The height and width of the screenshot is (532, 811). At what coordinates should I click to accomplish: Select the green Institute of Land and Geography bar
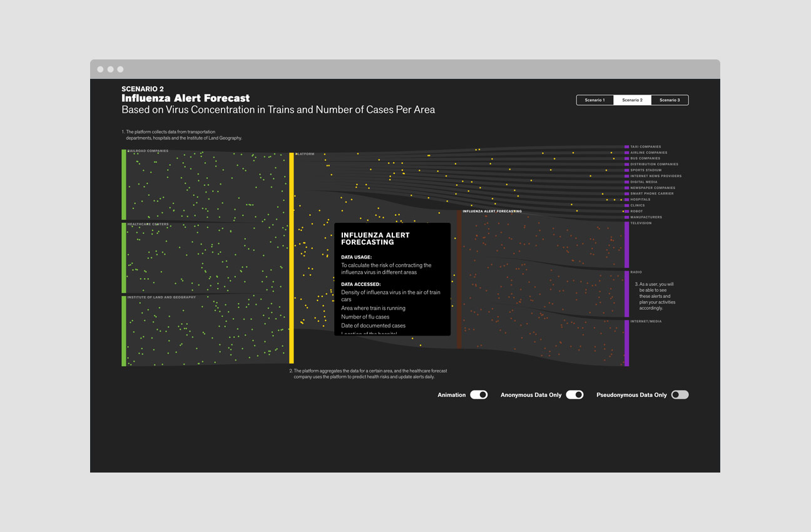(124, 331)
